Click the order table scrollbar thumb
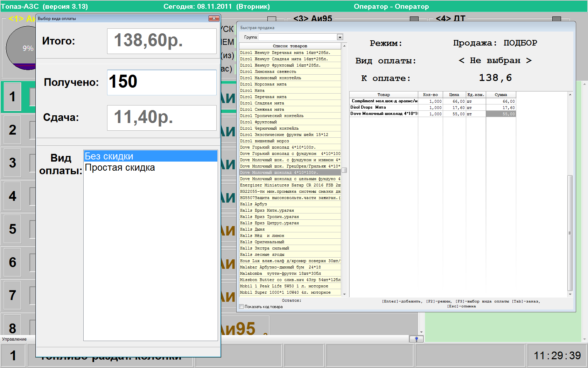Image resolution: width=588 pixels, height=368 pixels. click(570, 233)
